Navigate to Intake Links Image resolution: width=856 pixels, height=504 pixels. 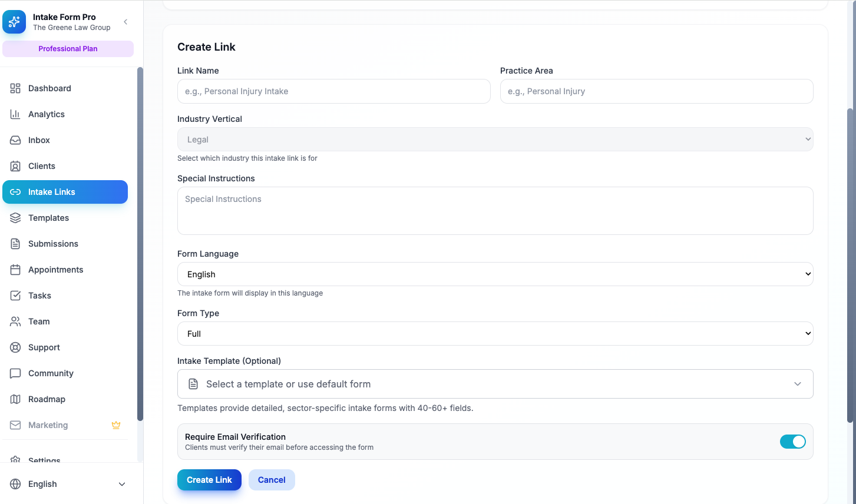point(51,192)
